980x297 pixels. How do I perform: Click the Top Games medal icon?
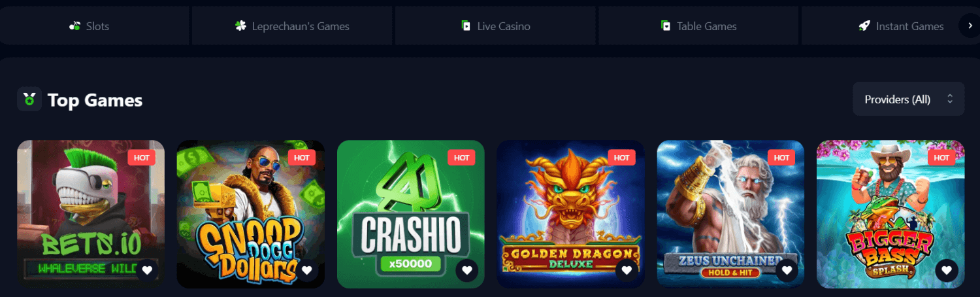pos(29,99)
